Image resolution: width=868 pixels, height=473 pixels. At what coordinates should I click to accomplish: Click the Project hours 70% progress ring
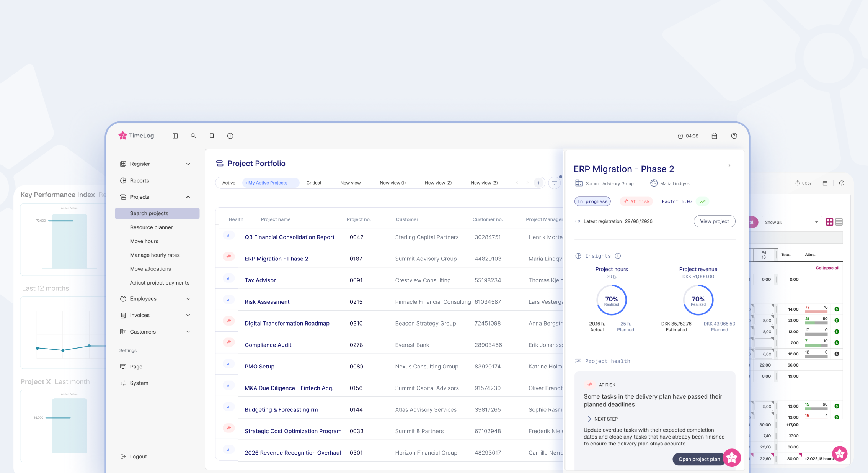click(612, 300)
